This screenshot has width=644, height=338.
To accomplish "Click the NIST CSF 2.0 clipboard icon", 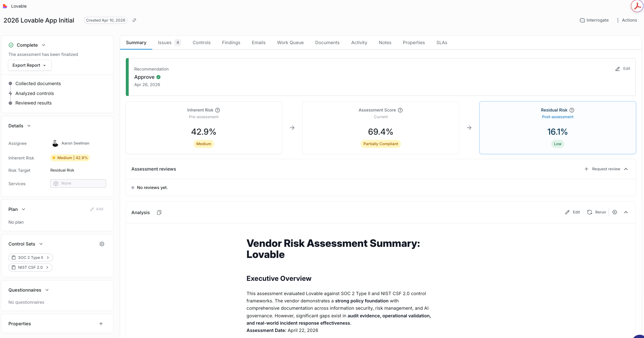I will pos(14,267).
